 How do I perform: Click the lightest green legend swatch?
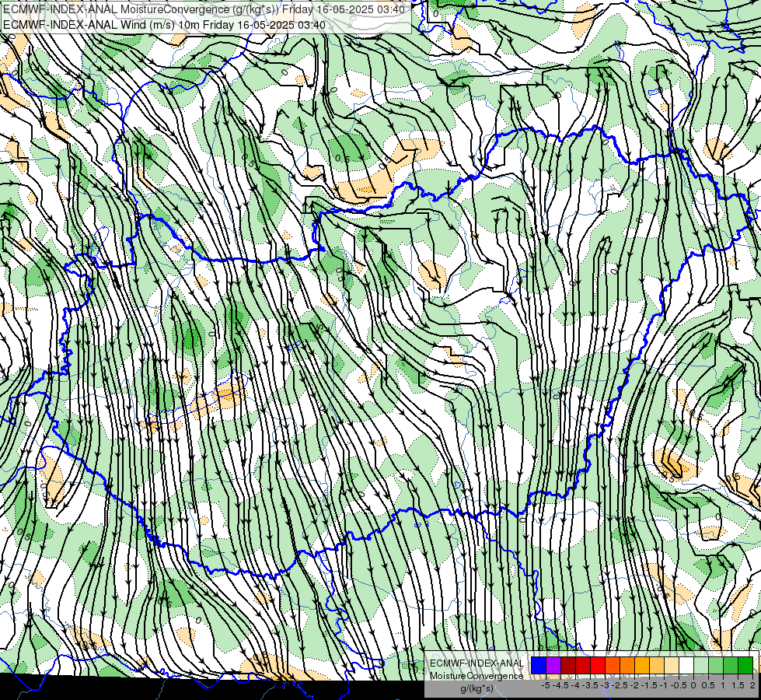(x=701, y=665)
